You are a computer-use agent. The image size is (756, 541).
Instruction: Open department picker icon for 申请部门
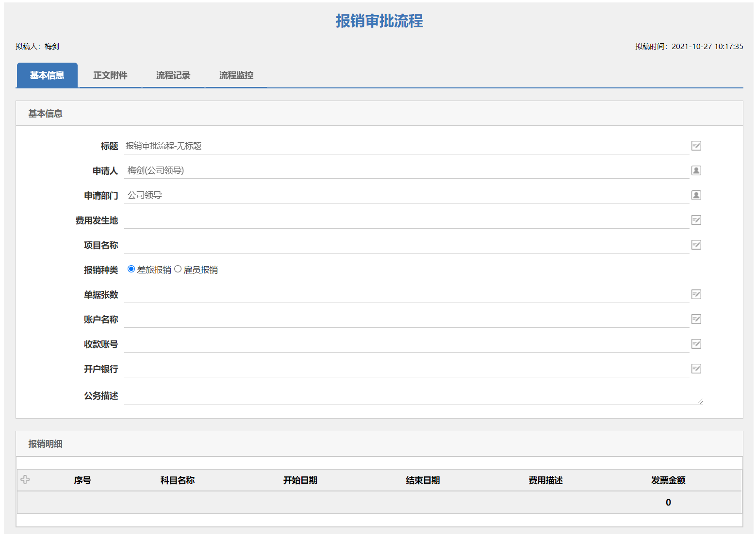tap(696, 195)
